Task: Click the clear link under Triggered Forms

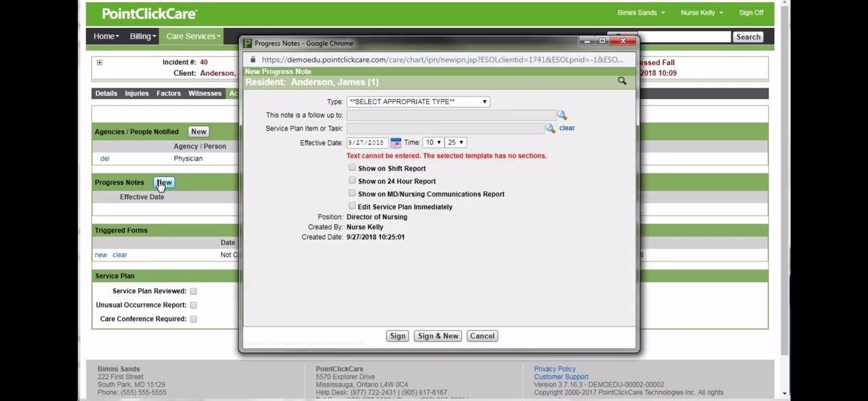Action: pyautogui.click(x=119, y=255)
